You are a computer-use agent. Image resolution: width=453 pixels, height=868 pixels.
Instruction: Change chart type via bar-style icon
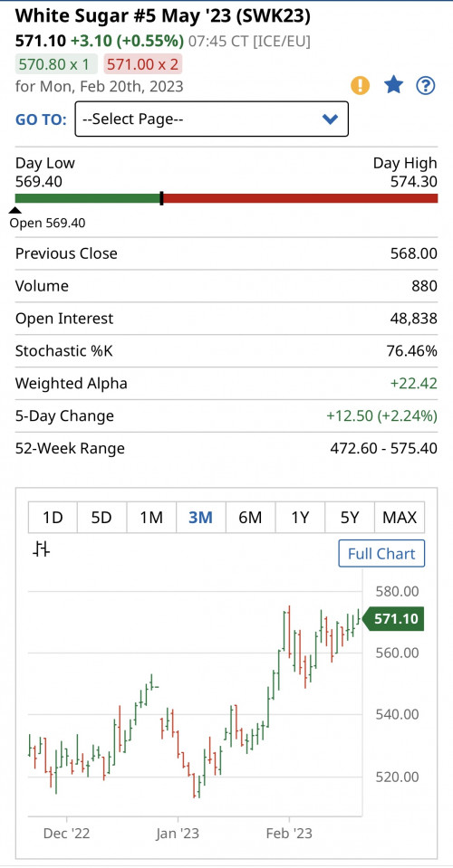pyautogui.click(x=42, y=549)
